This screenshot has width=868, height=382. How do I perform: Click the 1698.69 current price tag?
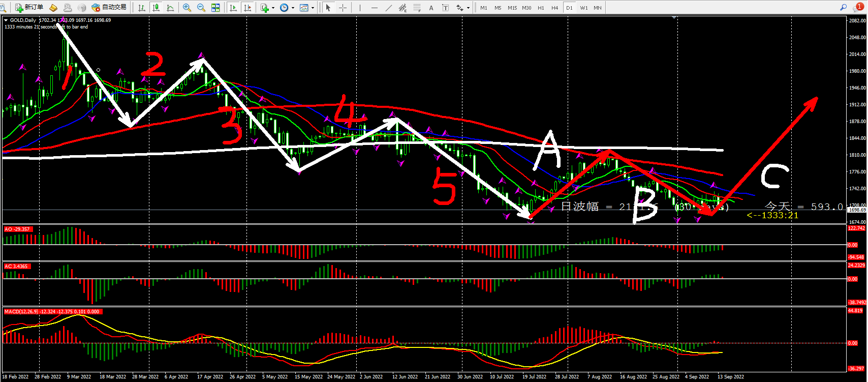[857, 210]
